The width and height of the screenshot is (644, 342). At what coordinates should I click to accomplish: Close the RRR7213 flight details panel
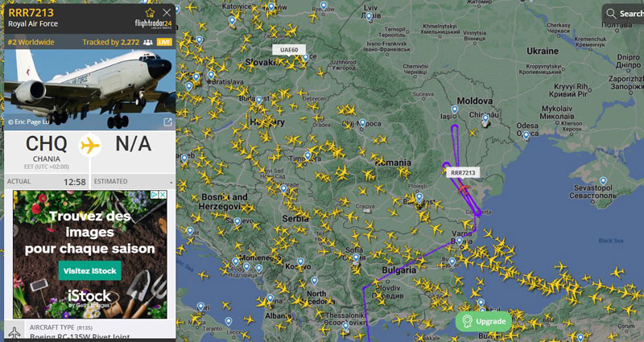[x=167, y=13]
